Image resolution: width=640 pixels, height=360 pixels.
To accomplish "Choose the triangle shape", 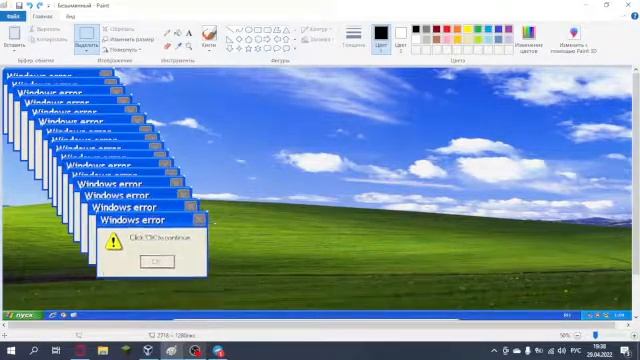I will pos(287,30).
